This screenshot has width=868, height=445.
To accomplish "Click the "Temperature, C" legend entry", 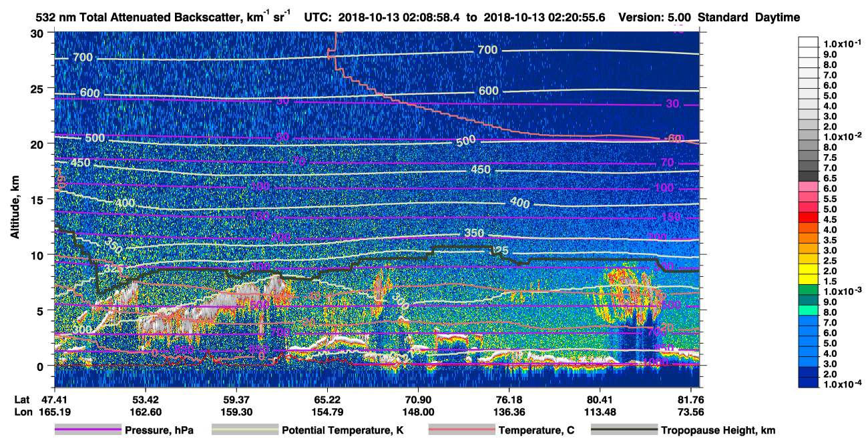I will pos(536,430).
